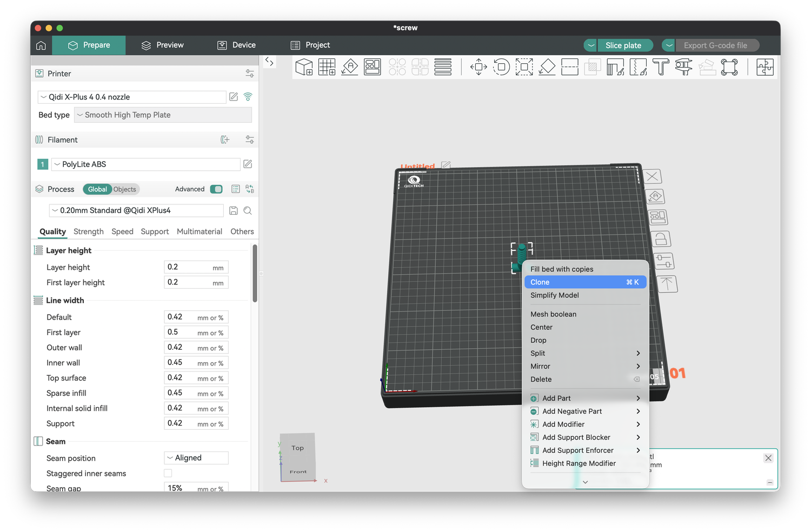
Task: Expand the Seam position Aligned dropdown
Action: (196, 458)
